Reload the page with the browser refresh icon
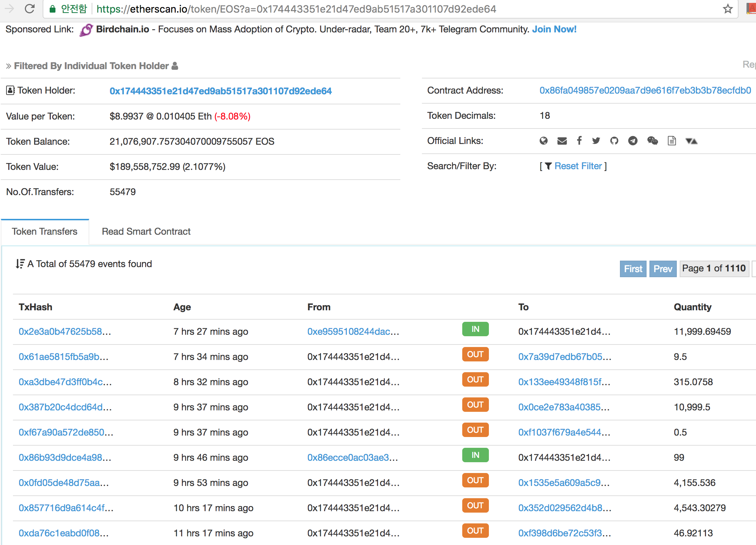This screenshot has width=756, height=545. [x=30, y=9]
